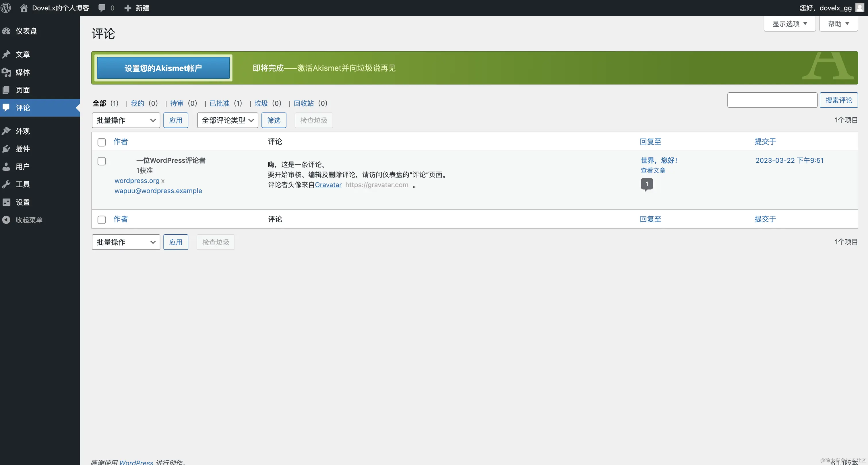This screenshot has width=868, height=465.
Task: Click the 收起菜单 collapse arrow icon
Action: pos(6,220)
